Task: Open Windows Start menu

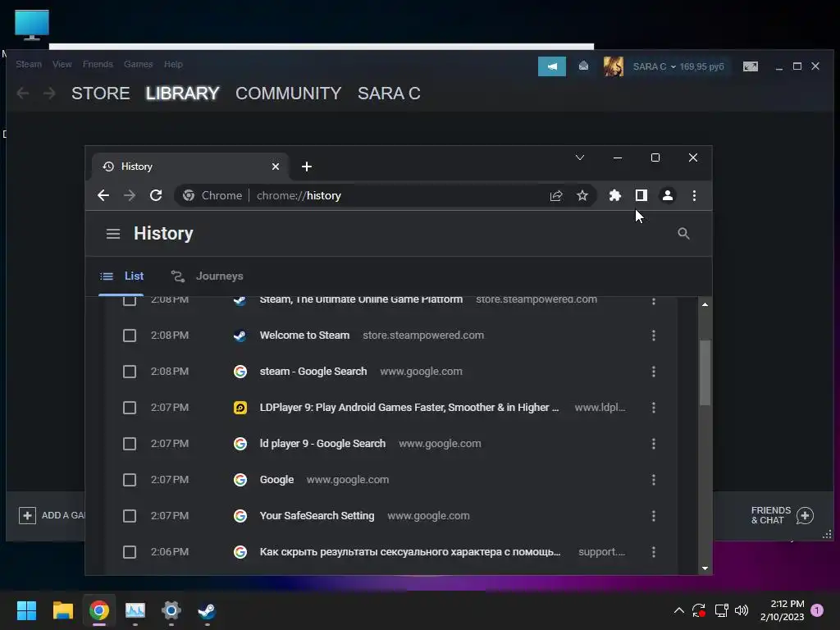Action: click(x=26, y=610)
